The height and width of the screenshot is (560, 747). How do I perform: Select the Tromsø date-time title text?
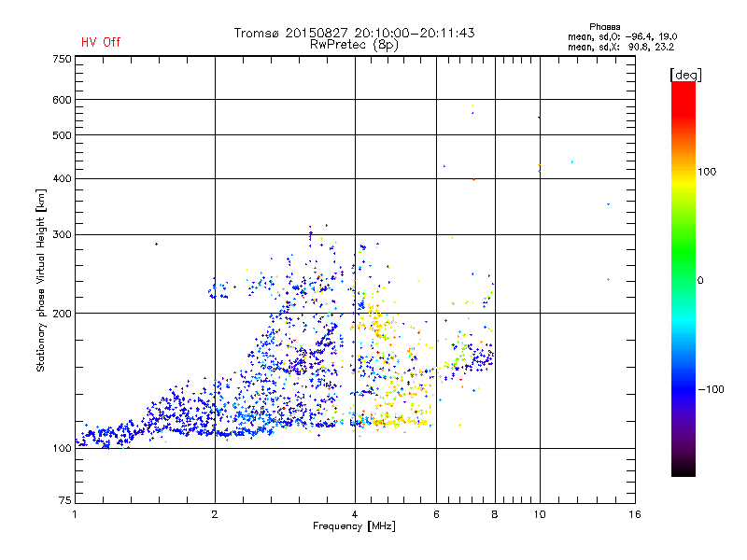(354, 33)
